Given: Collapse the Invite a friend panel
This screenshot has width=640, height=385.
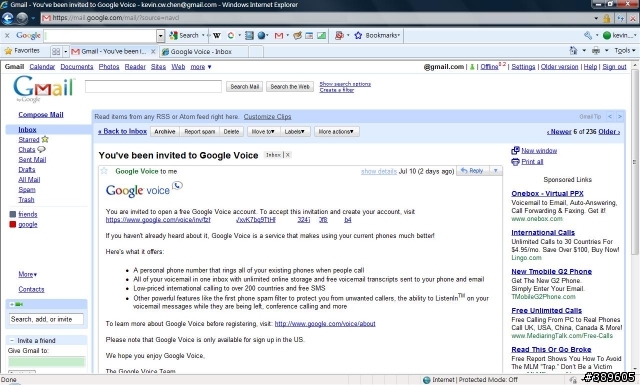Looking at the screenshot, I should 11,340.
